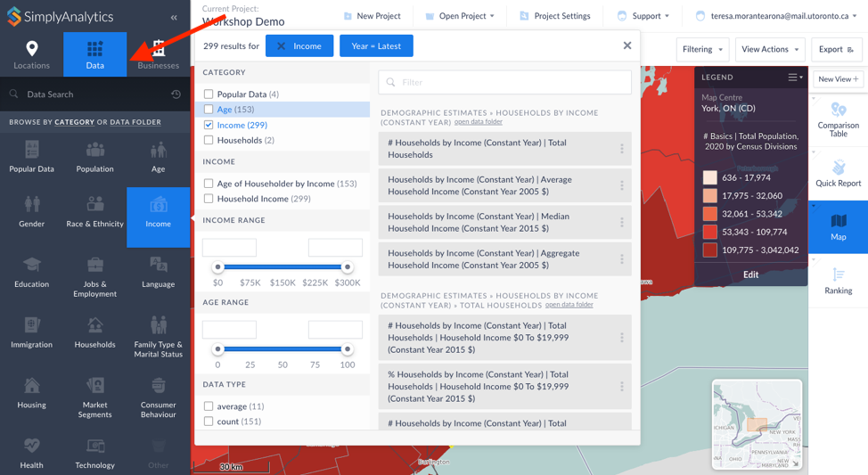Select Average Household Income variable

click(505, 185)
